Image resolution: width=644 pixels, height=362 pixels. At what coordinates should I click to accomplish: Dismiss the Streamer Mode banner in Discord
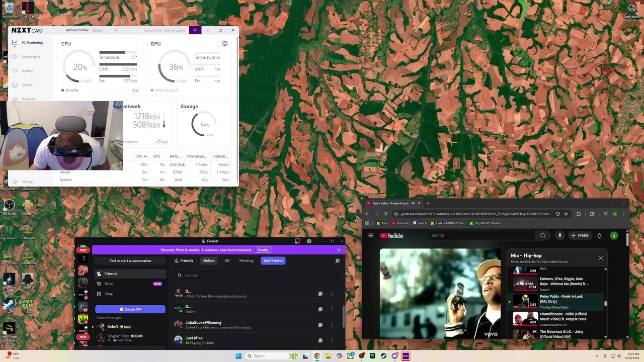coord(339,250)
